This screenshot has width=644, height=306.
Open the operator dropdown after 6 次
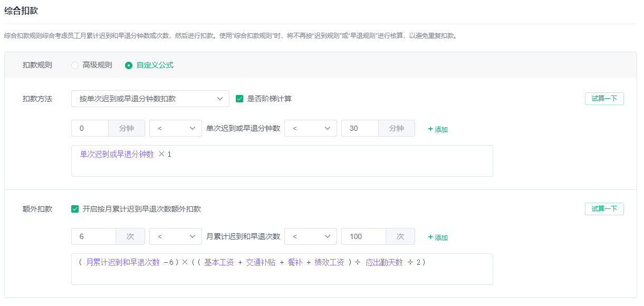tap(176, 236)
